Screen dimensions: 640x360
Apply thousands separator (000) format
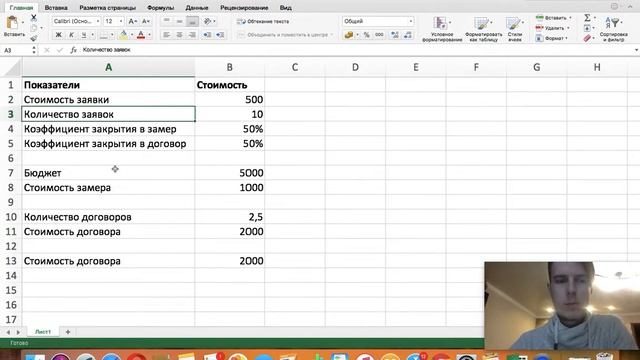[379, 35]
